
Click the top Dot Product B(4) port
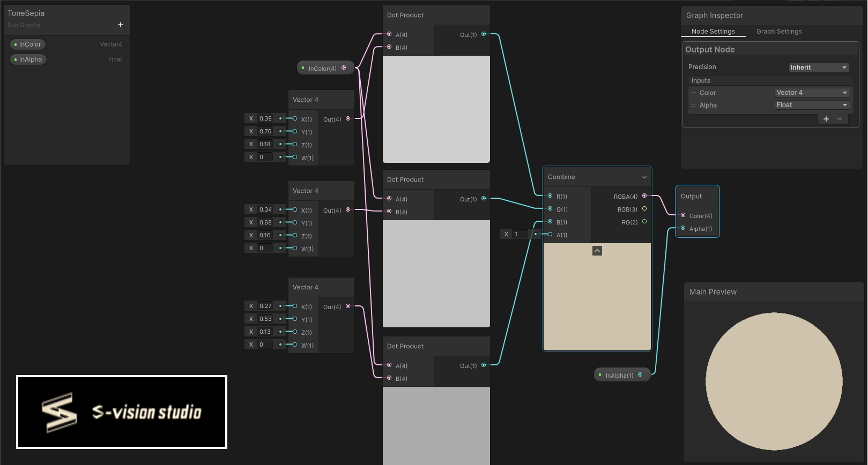coord(389,47)
